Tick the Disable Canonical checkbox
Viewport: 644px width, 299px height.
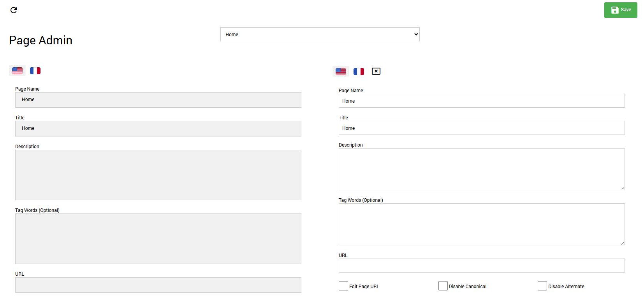(x=443, y=286)
